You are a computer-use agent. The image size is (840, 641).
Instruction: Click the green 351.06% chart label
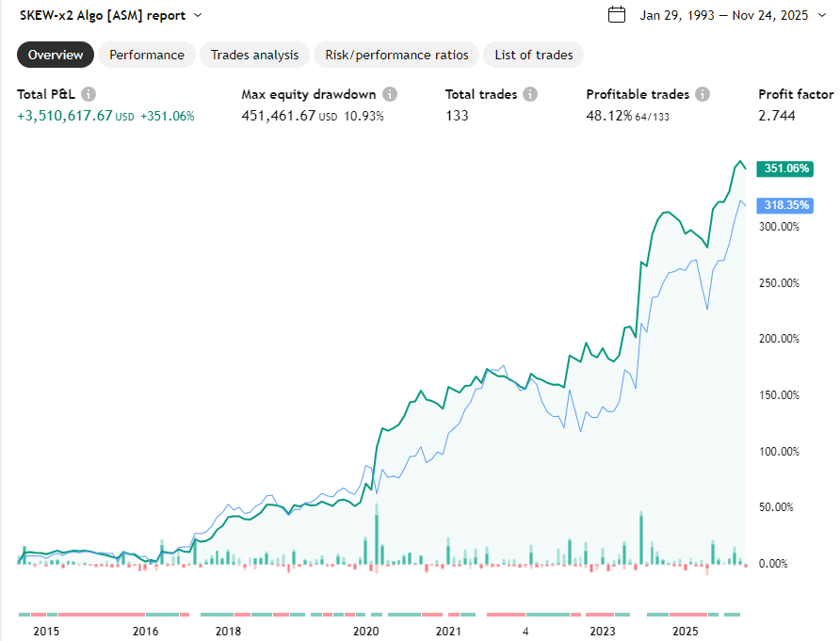785,168
